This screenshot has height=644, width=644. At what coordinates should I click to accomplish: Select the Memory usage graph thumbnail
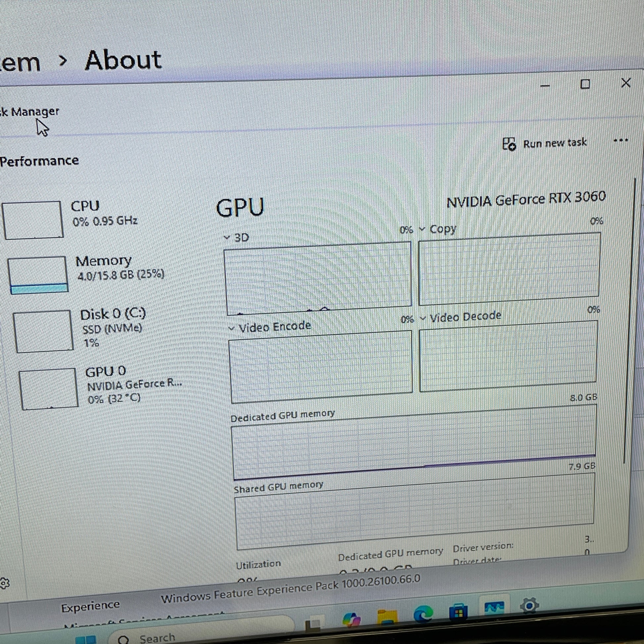(x=38, y=275)
